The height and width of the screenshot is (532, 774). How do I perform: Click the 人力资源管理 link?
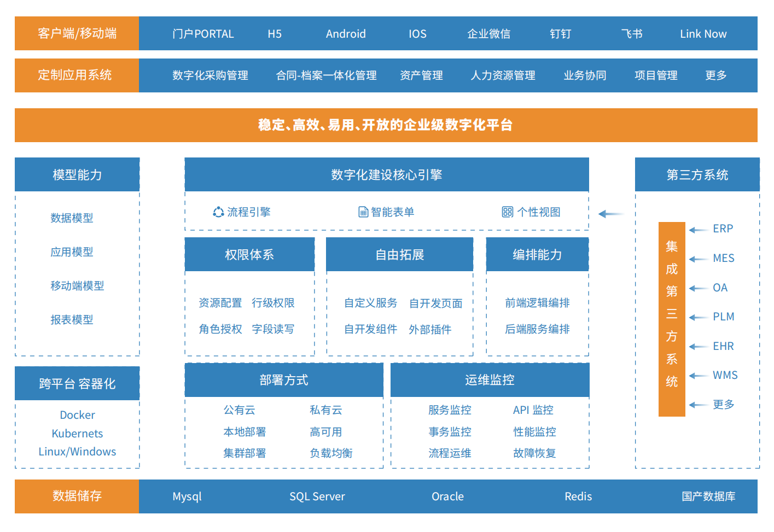(x=503, y=75)
